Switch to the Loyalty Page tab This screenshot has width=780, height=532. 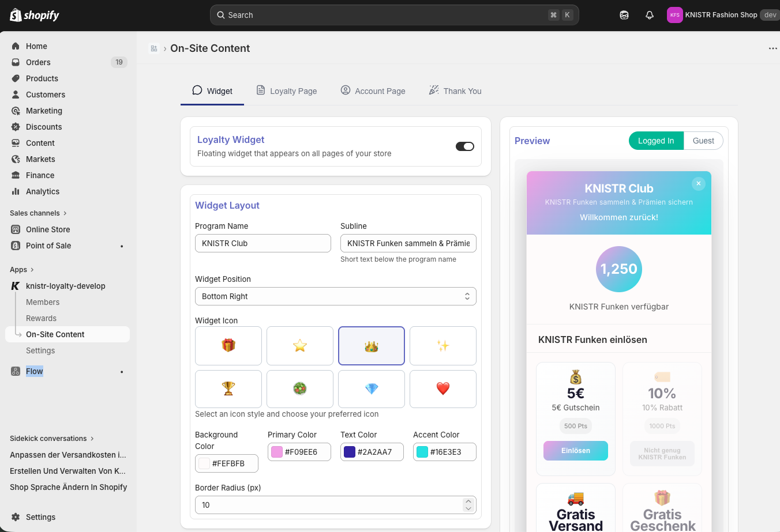[287, 91]
